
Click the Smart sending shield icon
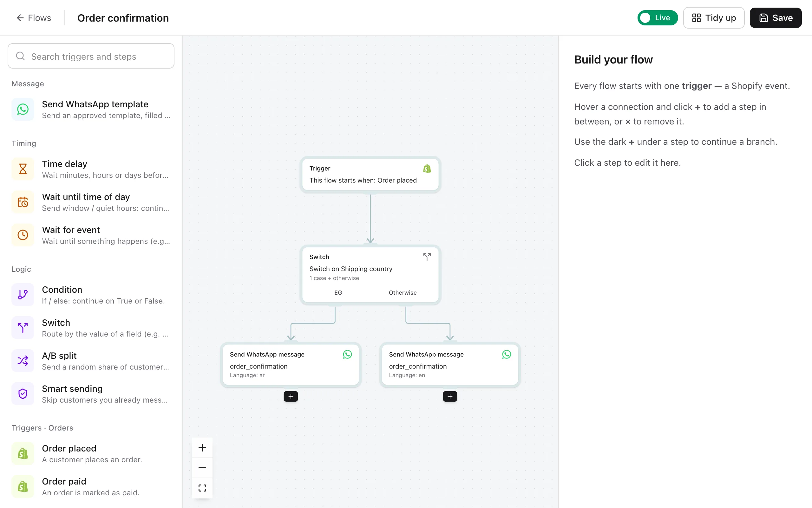pyautogui.click(x=23, y=393)
